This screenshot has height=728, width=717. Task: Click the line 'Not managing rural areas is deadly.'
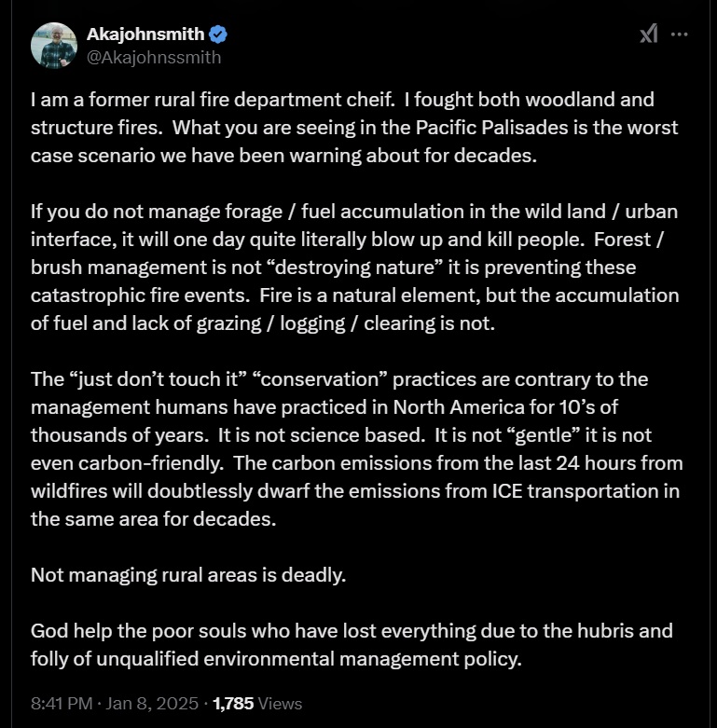[188, 575]
